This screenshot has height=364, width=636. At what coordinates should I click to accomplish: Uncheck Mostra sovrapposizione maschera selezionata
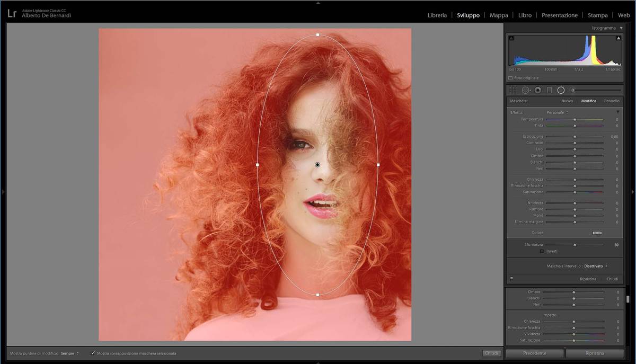click(93, 353)
